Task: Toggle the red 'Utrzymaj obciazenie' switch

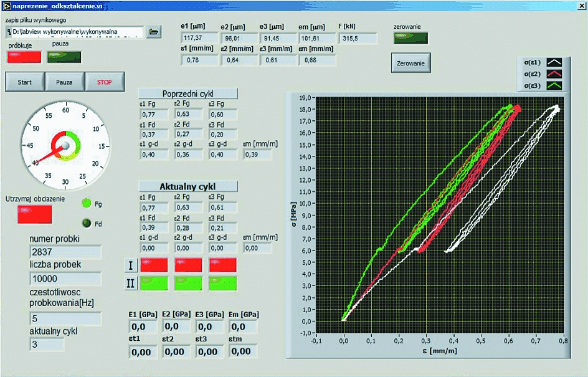Action: coord(34,213)
